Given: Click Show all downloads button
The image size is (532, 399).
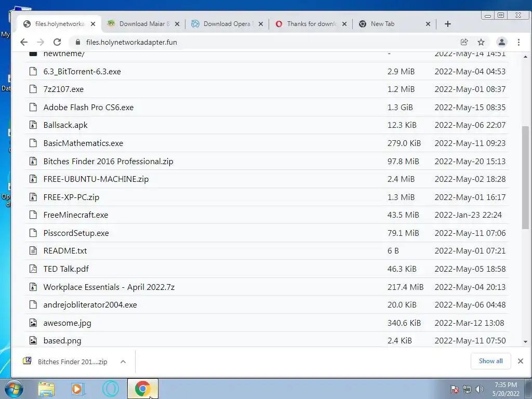Looking at the screenshot, I should coord(490,361).
